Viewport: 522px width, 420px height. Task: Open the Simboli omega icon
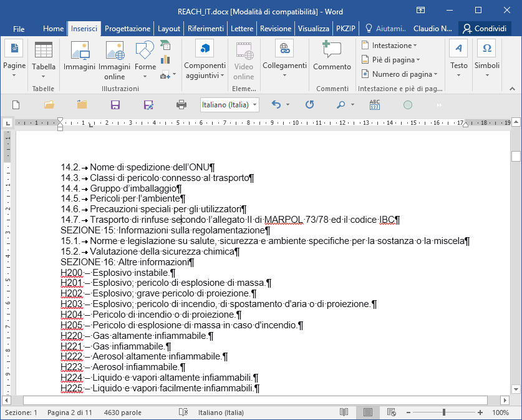coord(487,48)
